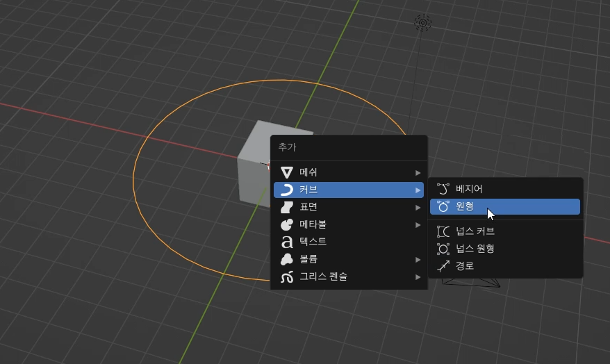Open the 그리스 펜슬 (Grease Pencil) submenu
The width and height of the screenshot is (610, 364).
pos(349,277)
